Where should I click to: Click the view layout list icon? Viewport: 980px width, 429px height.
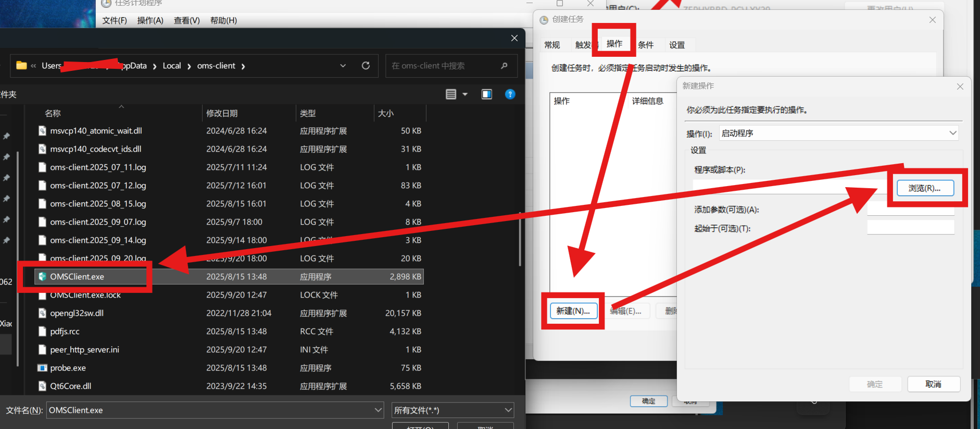pos(451,94)
